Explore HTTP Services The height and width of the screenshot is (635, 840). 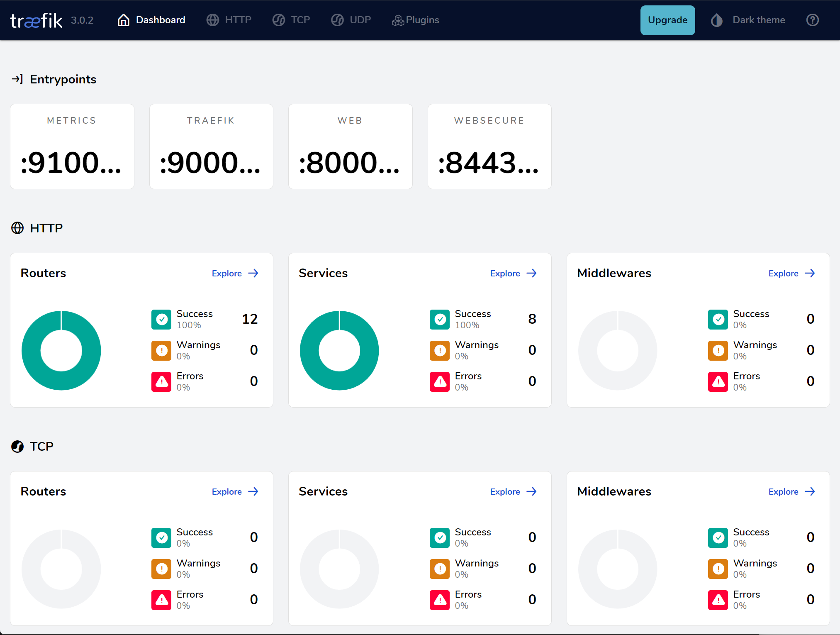[x=514, y=273]
